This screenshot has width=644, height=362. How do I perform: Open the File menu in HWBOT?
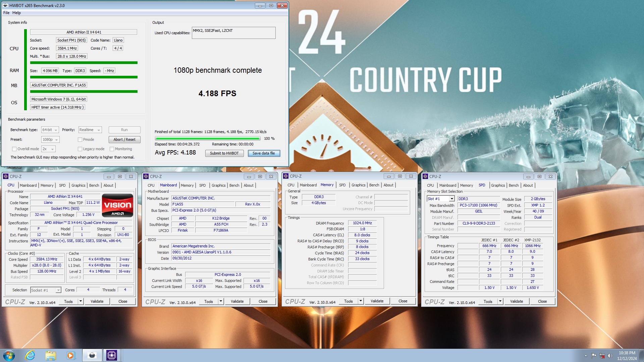coord(6,13)
